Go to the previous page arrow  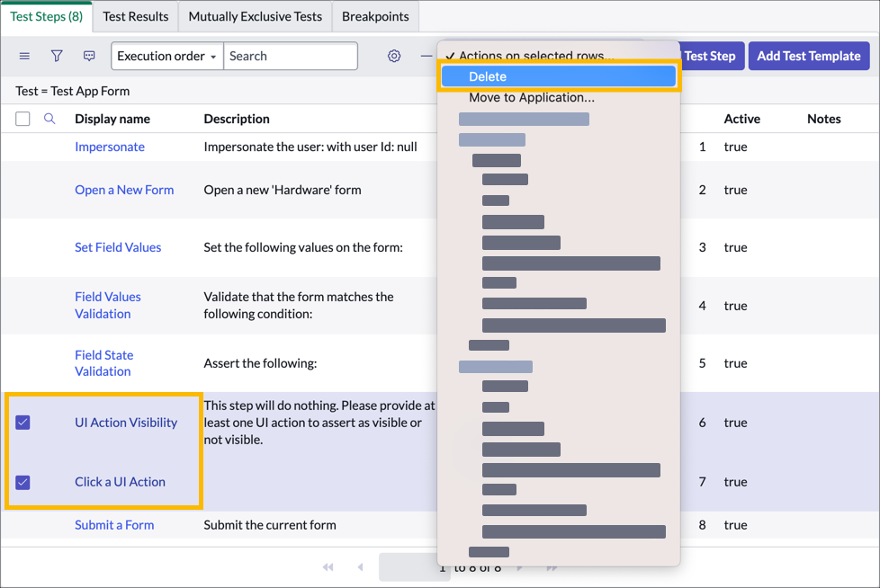tap(361, 567)
